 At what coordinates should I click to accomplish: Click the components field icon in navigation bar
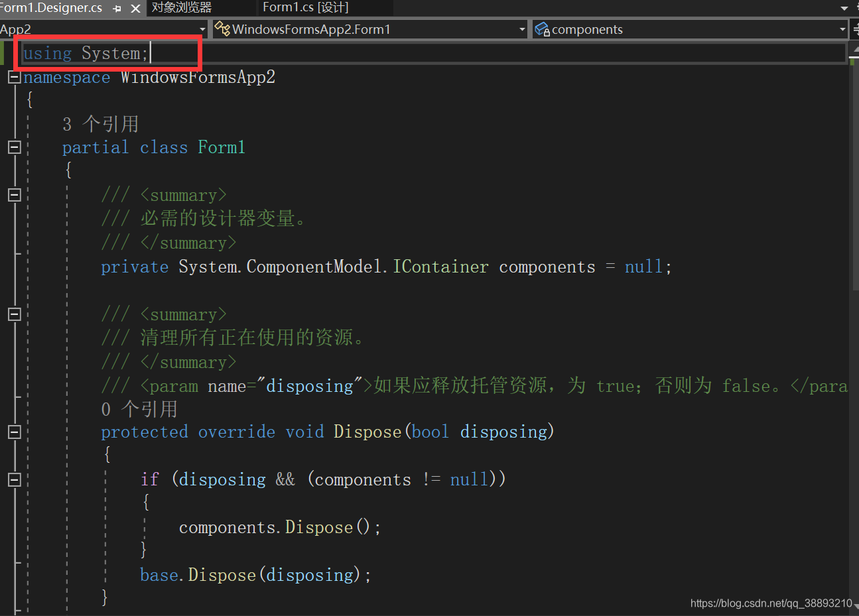click(541, 29)
